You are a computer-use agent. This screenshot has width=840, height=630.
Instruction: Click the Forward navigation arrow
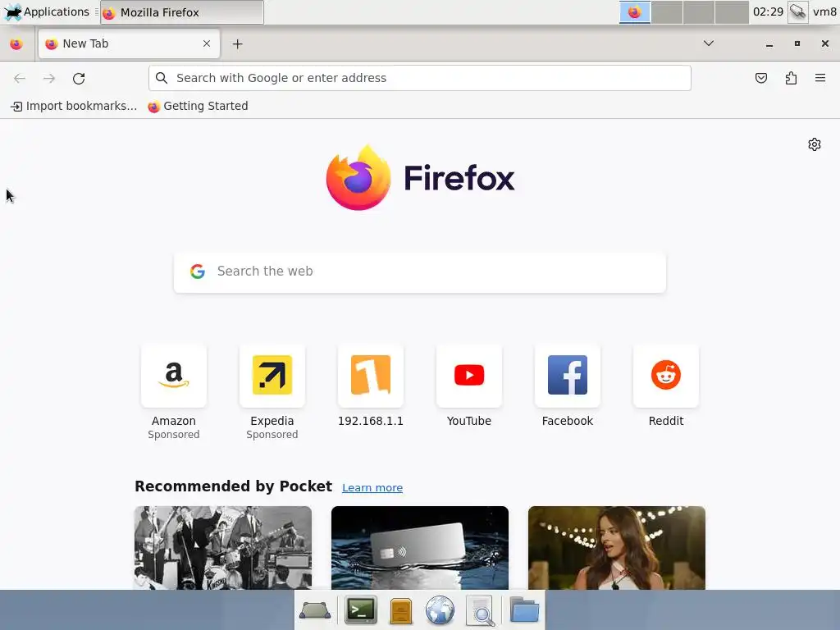49,78
